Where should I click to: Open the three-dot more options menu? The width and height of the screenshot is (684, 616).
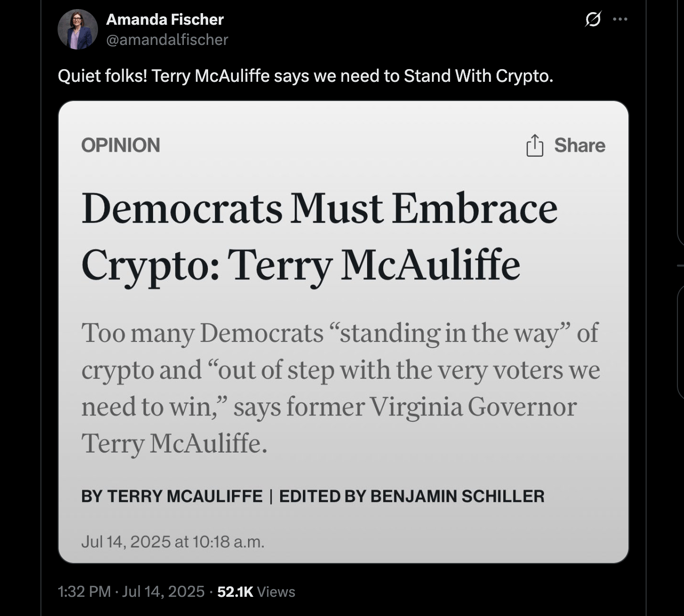pos(620,19)
